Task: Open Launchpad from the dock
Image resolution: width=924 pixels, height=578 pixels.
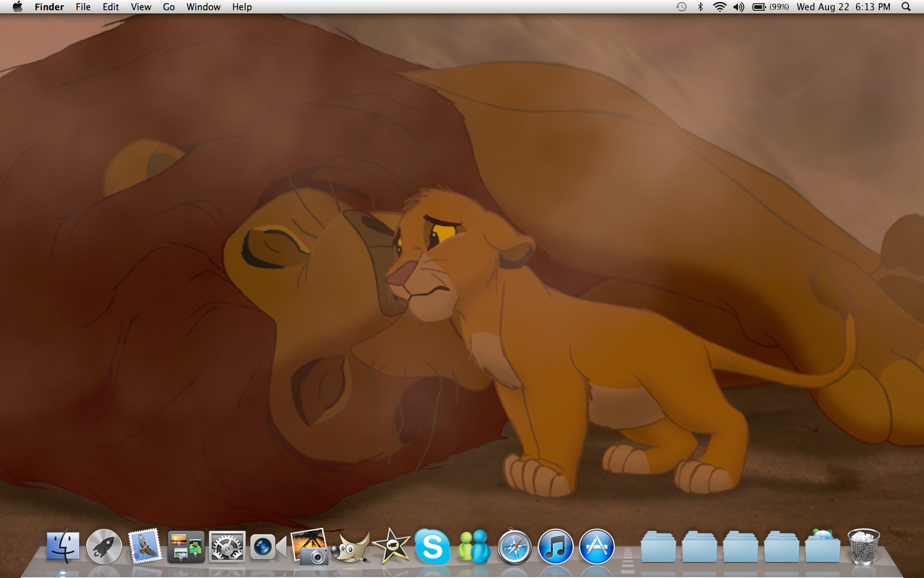Action: point(104,547)
